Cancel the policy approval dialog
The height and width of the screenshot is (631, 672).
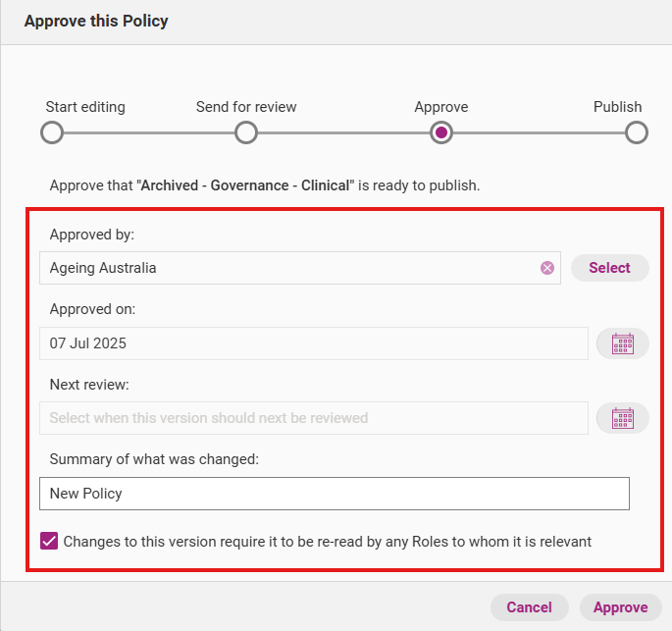[530, 607]
